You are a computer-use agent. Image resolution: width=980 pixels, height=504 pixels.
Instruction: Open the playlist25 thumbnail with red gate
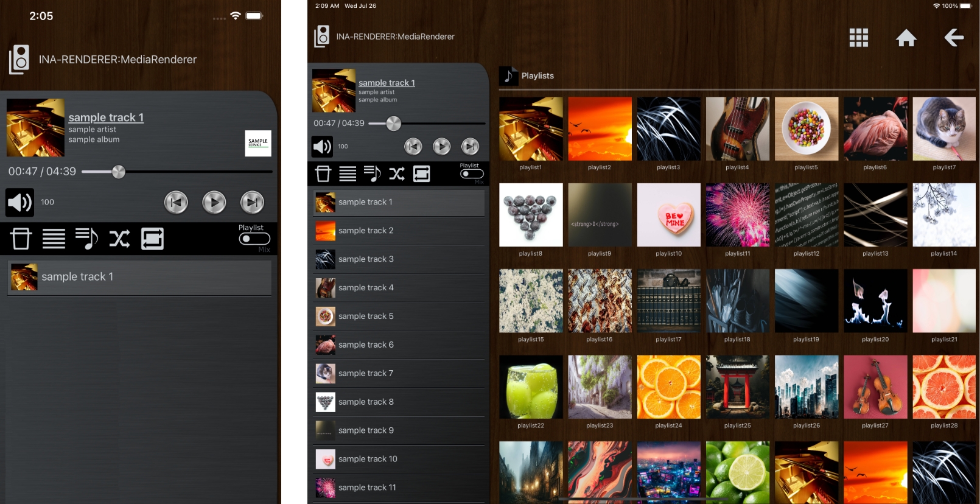coord(737,387)
